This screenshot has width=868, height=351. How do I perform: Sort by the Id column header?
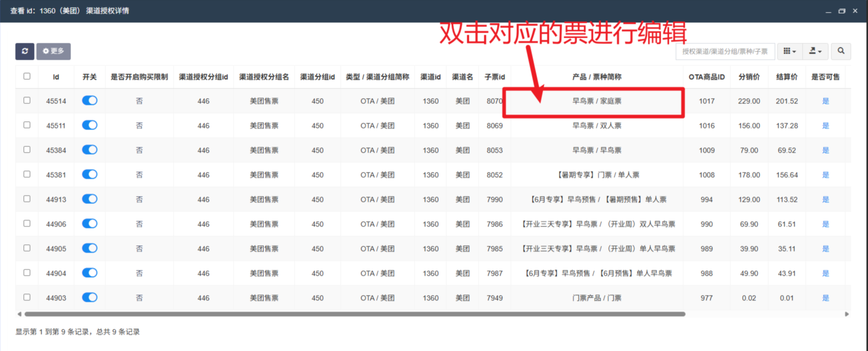(x=56, y=77)
